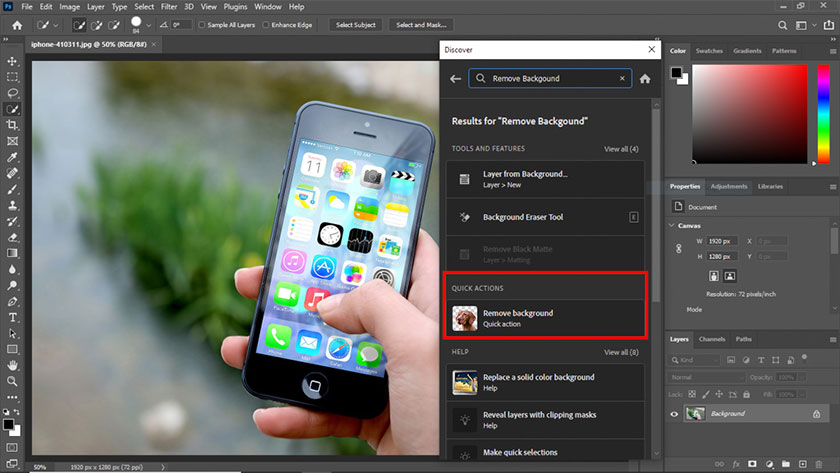View all Tools and Features results
840x473 pixels.
click(621, 149)
